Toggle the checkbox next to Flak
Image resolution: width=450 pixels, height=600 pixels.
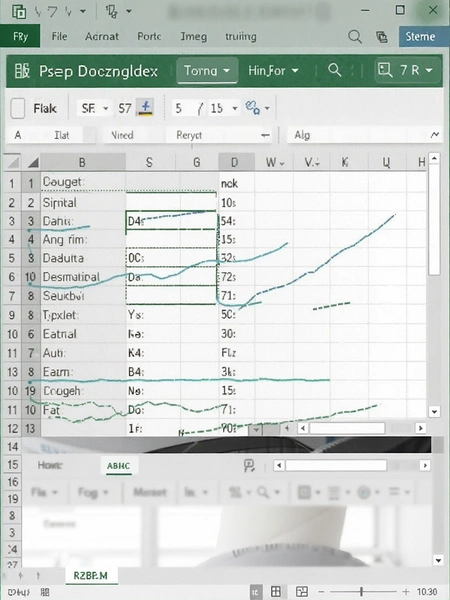[18, 108]
